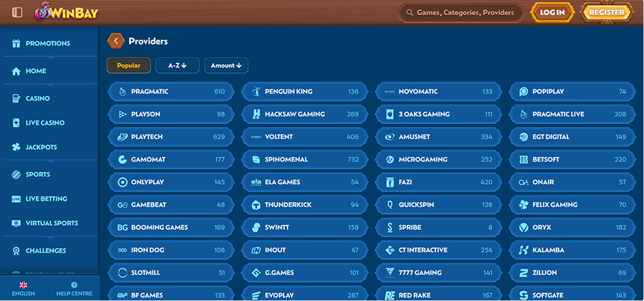
Task: Click the Gamomat provider logo icon
Action: (122, 160)
